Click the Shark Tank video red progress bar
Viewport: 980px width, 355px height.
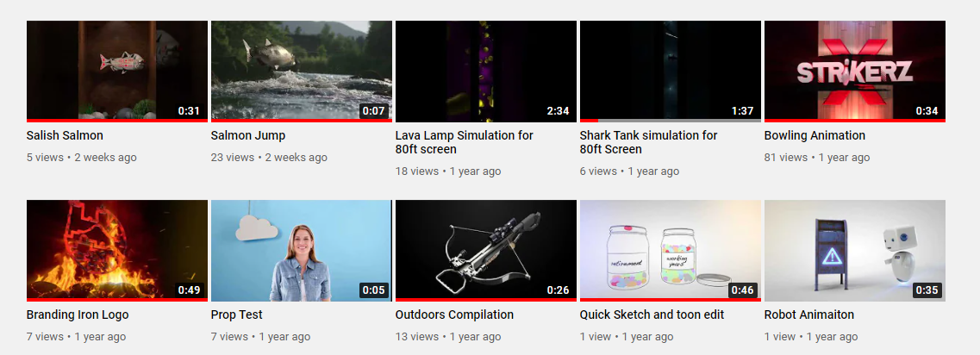tap(589, 120)
